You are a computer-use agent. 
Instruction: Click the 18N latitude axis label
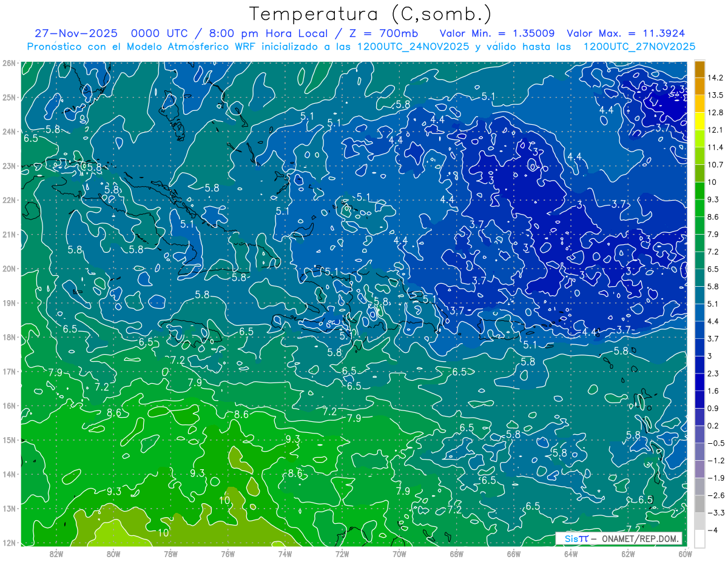coord(9,337)
